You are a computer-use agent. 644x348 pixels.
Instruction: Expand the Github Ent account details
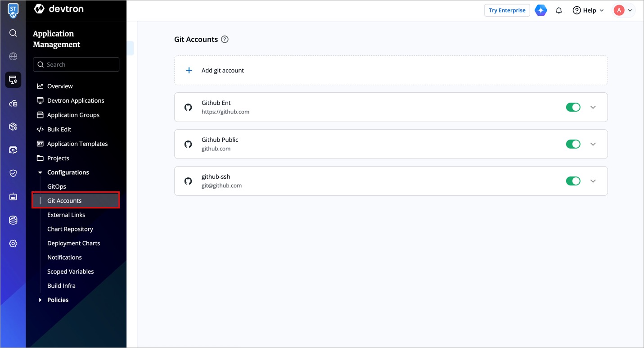[x=593, y=107]
